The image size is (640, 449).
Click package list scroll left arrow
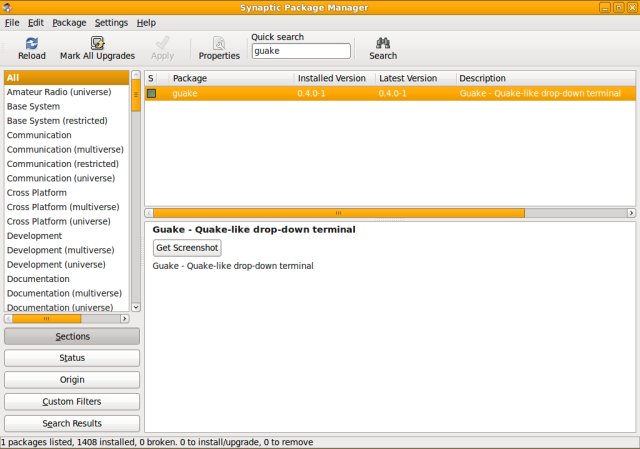coord(149,213)
